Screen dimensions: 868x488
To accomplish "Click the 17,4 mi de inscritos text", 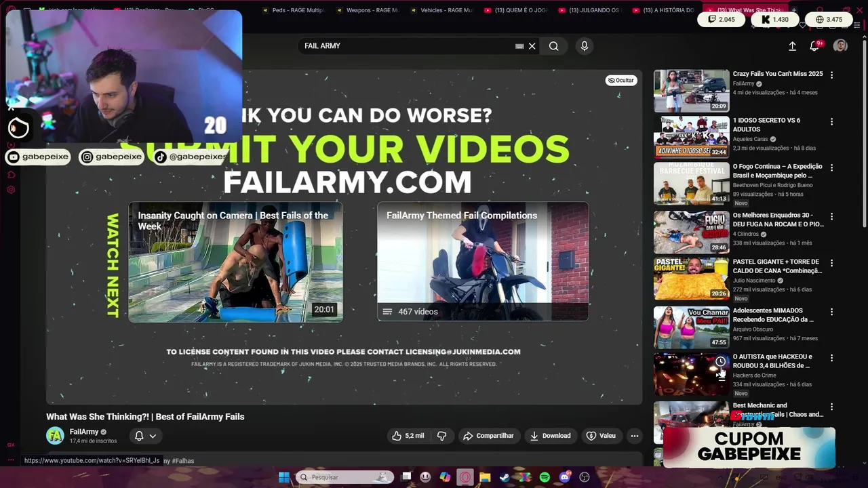I will click(x=93, y=441).
